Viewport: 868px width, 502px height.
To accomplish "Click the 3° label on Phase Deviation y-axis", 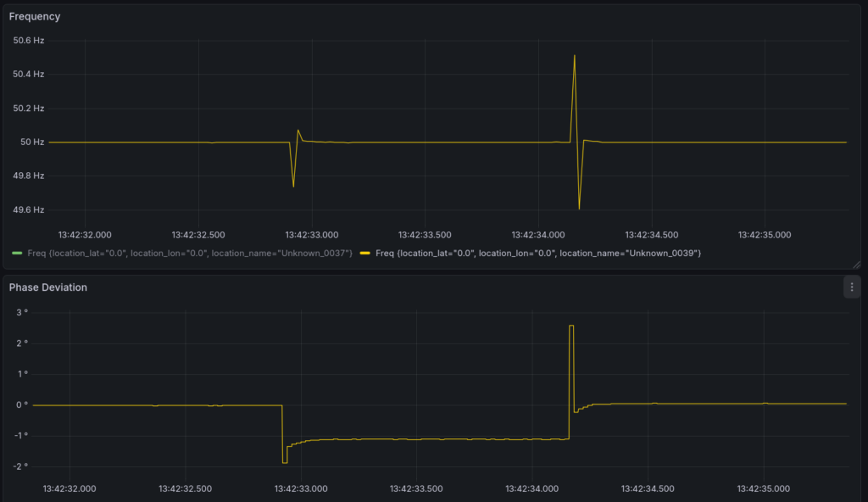I will [x=23, y=312].
